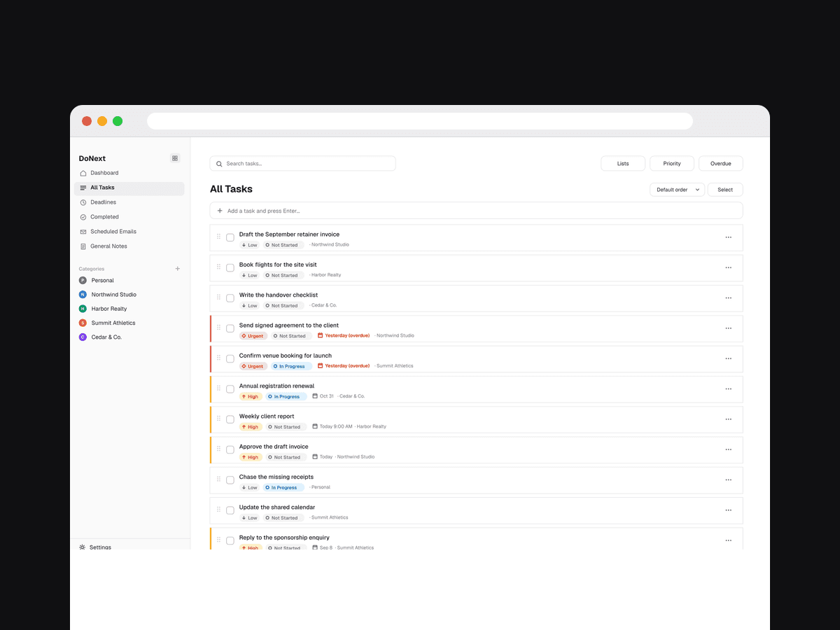Change the Urgent priority on Send signed agreement
The width and height of the screenshot is (840, 630).
[x=253, y=336]
